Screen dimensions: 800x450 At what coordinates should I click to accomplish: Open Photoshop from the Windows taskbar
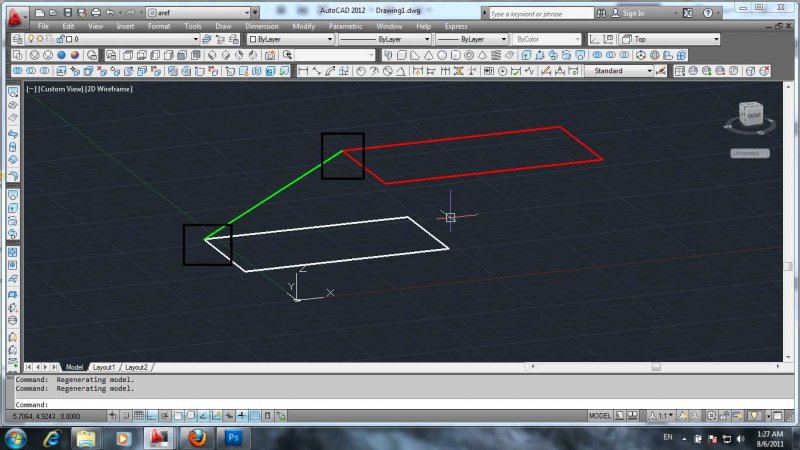click(x=234, y=437)
